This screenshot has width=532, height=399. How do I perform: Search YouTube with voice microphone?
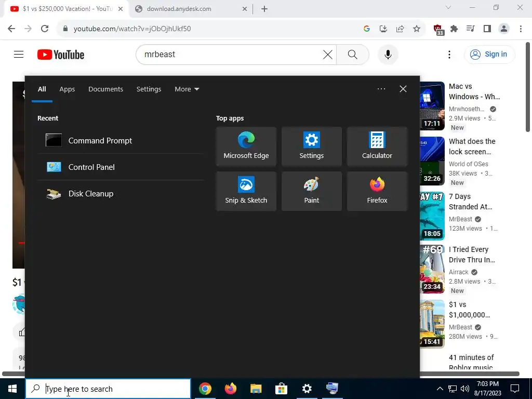tap(388, 54)
